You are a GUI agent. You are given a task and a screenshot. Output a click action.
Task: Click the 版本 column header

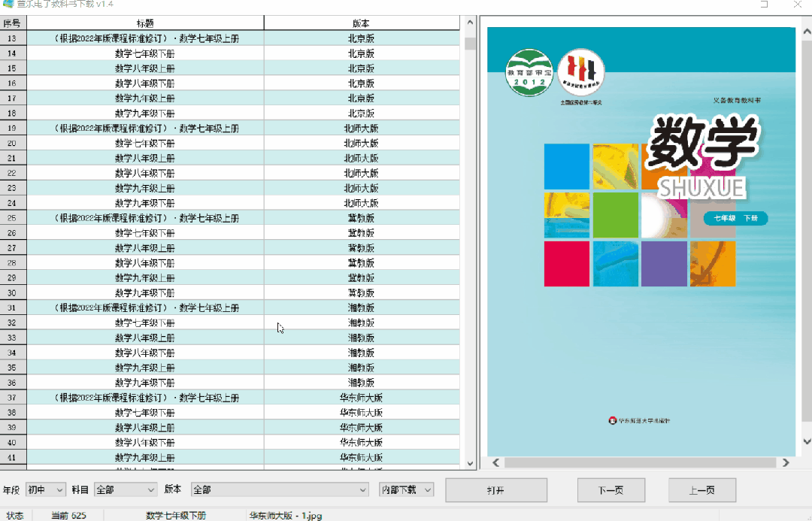[x=362, y=23]
